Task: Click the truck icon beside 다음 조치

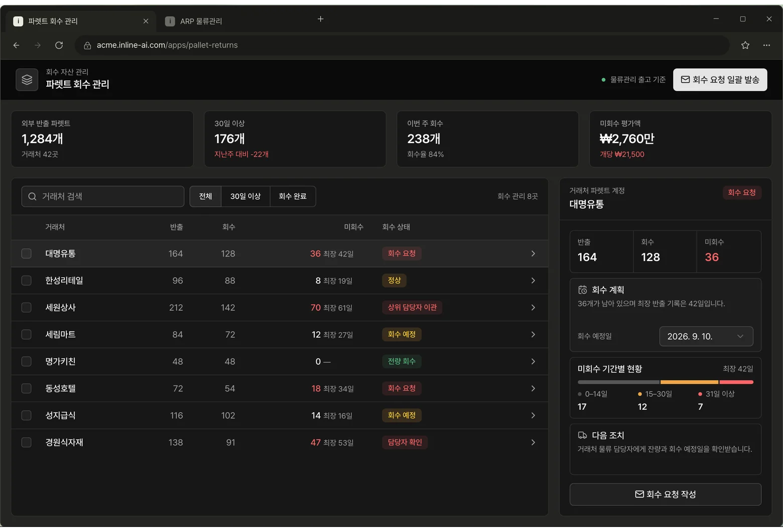Action: [x=583, y=435]
